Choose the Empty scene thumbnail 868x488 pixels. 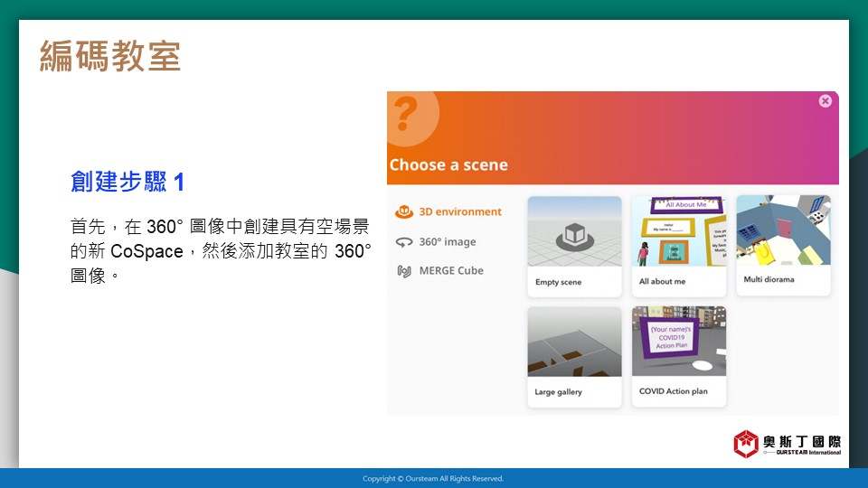tap(574, 232)
